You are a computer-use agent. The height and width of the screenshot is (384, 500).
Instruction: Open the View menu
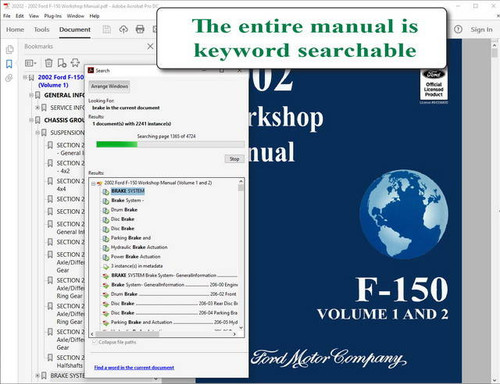[34, 16]
